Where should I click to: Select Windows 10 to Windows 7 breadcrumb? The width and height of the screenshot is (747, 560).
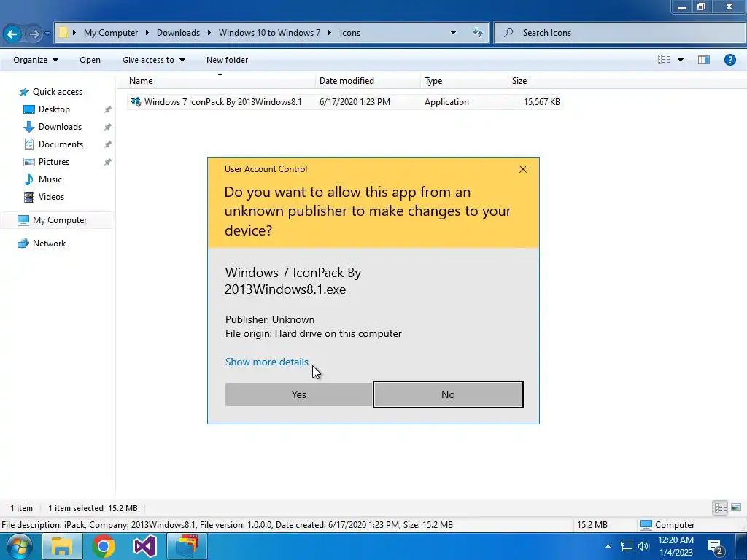(269, 32)
